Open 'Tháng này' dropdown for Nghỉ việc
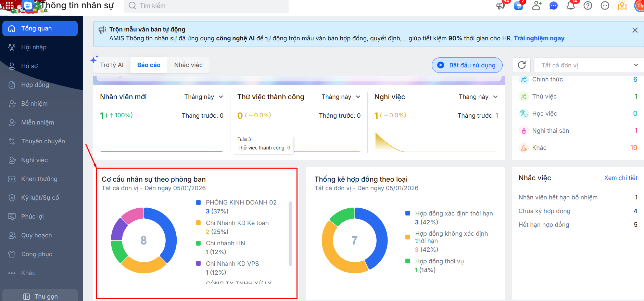Screen dimensions: 644x301 coord(478,97)
